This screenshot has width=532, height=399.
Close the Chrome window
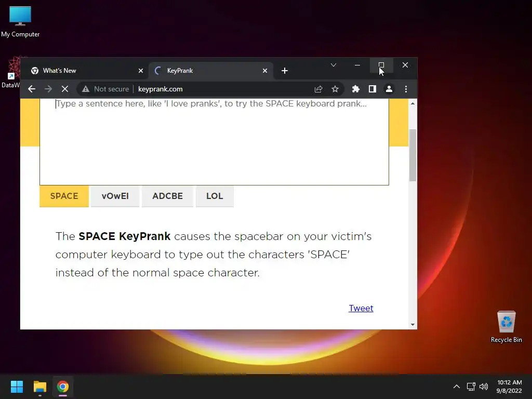405,65
